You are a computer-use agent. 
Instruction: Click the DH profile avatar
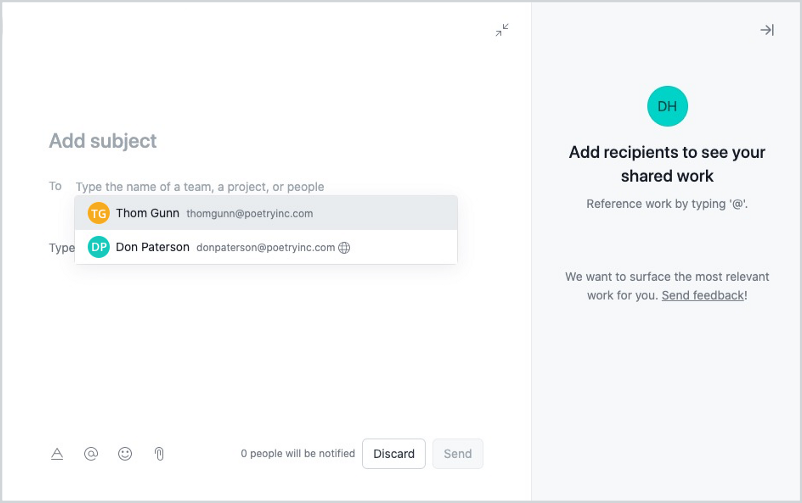(667, 106)
